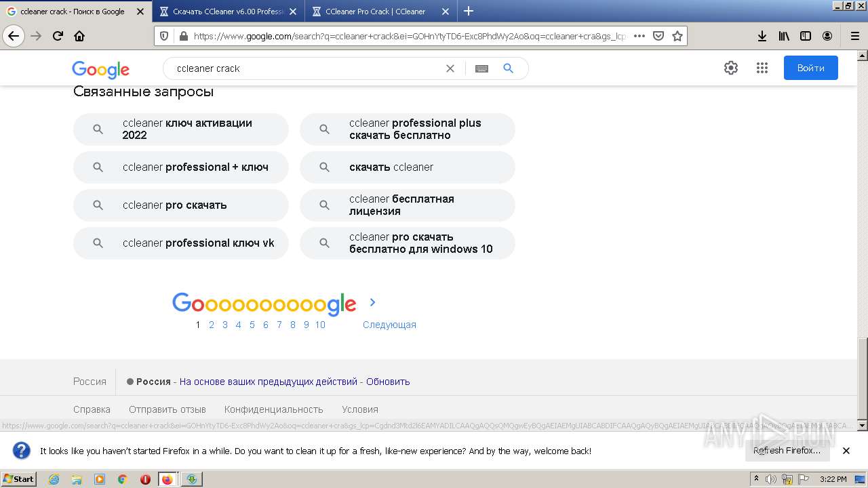Toggle the sidebar view
The image size is (868, 488).
[806, 36]
